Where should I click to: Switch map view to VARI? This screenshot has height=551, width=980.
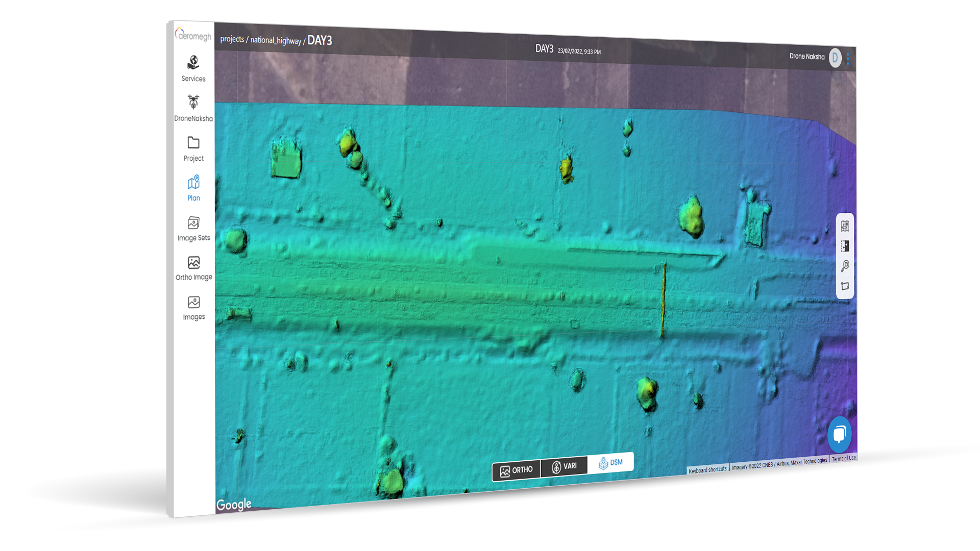(564, 466)
